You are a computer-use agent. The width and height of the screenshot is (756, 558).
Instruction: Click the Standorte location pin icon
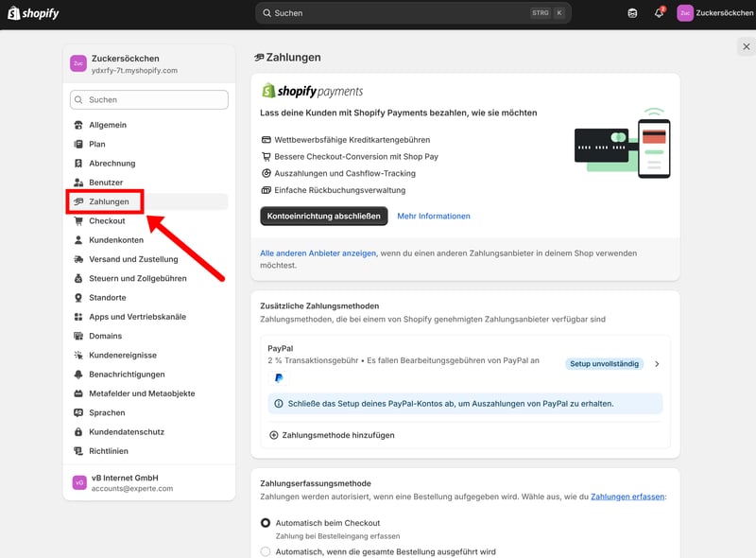pos(79,297)
